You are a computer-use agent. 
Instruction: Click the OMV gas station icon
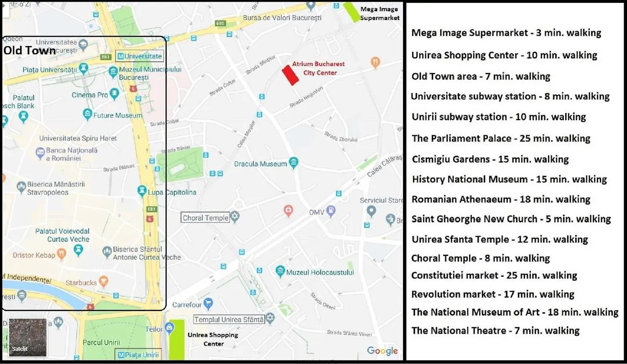(331, 211)
